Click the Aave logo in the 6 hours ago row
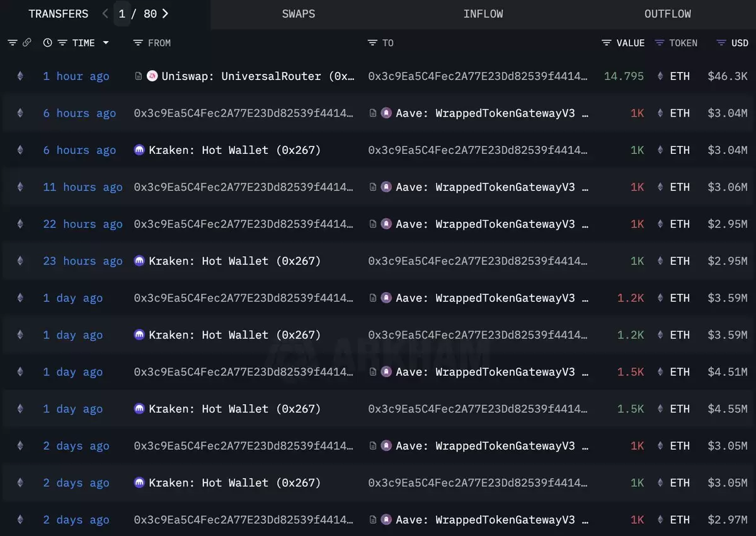 (x=386, y=114)
